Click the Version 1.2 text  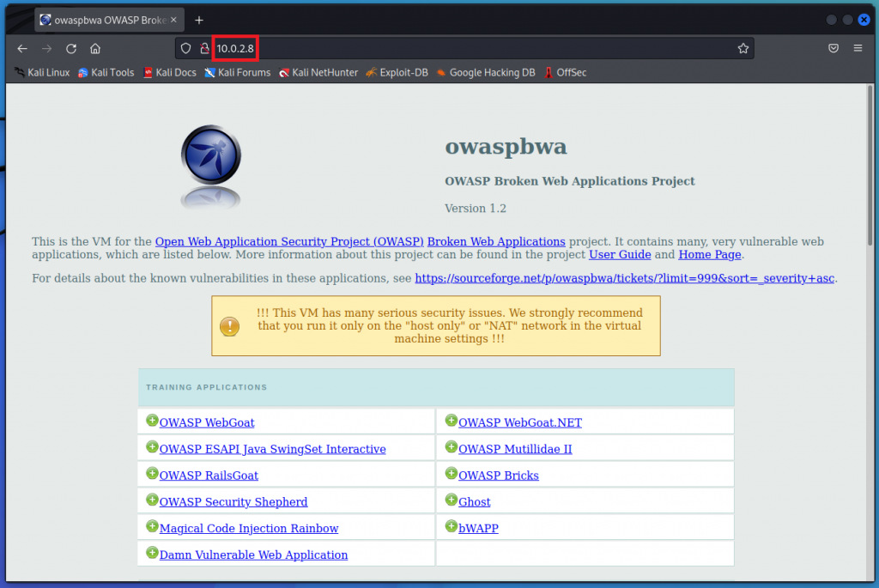[x=476, y=209]
